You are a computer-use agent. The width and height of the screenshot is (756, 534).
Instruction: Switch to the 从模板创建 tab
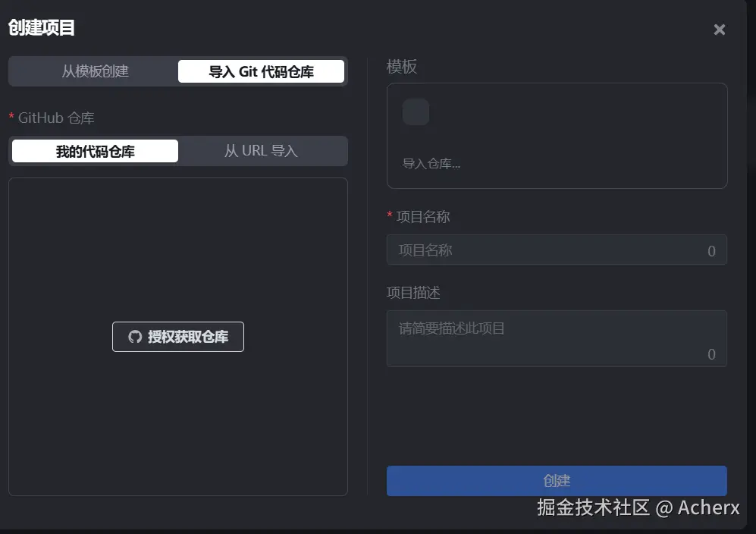tap(95, 71)
